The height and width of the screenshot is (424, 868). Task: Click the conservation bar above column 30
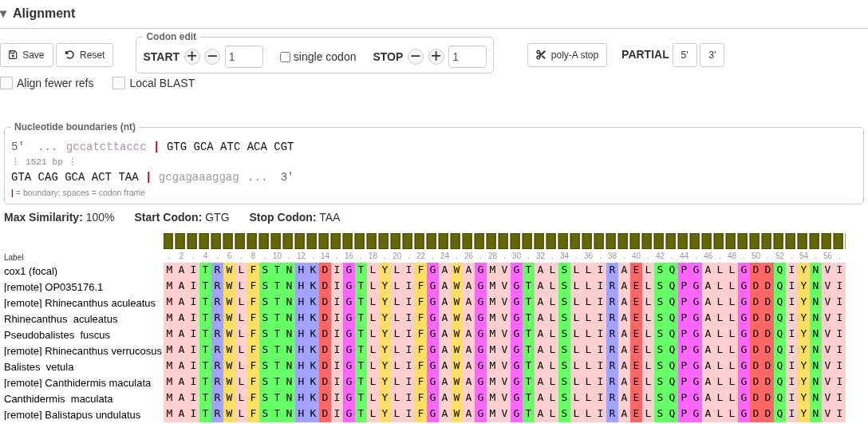[x=515, y=241]
